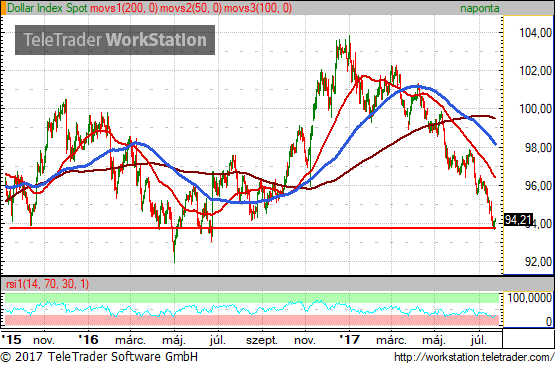Click the 'máj.' label after '16

[174, 340]
